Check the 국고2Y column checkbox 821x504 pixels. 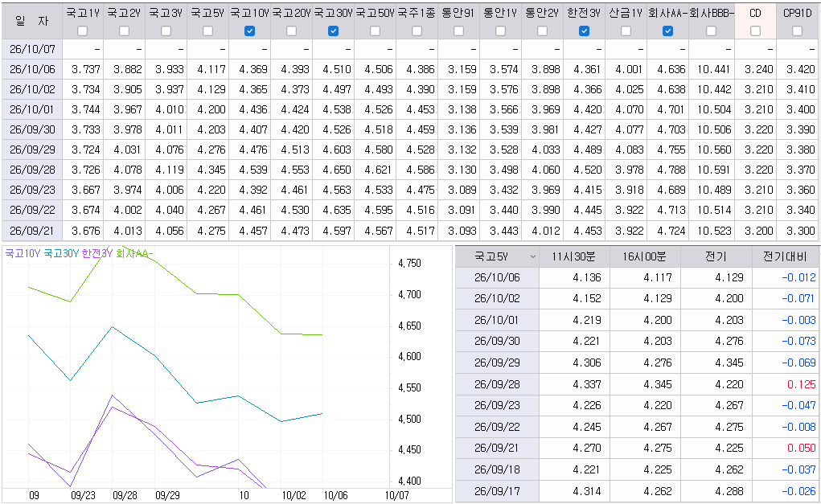coord(124,31)
